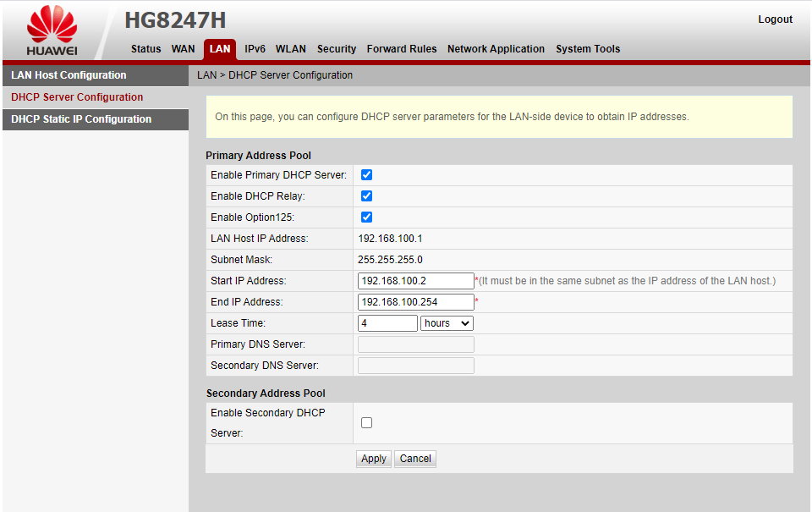The image size is (812, 512).
Task: Click the same-subnet hint next to Start IP
Action: pyautogui.click(x=627, y=281)
